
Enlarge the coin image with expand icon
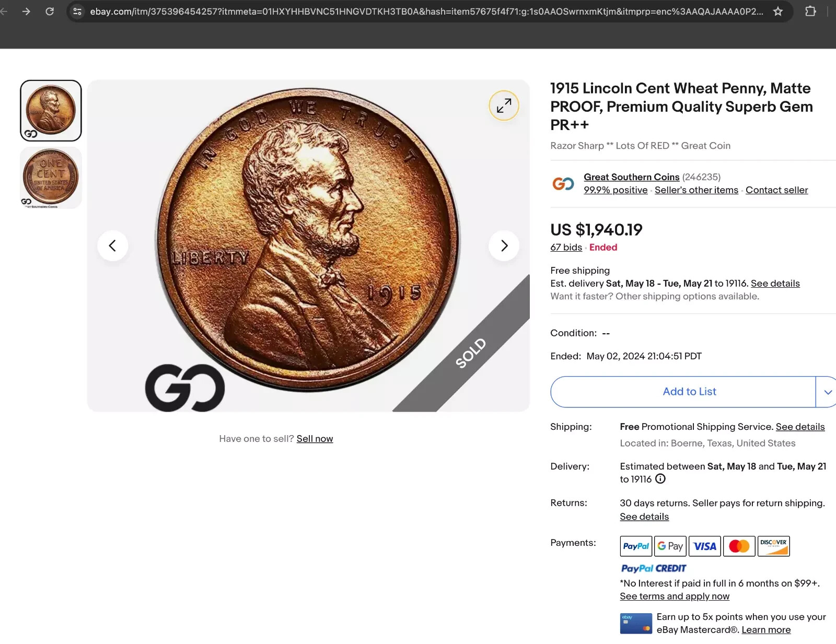pyautogui.click(x=504, y=106)
